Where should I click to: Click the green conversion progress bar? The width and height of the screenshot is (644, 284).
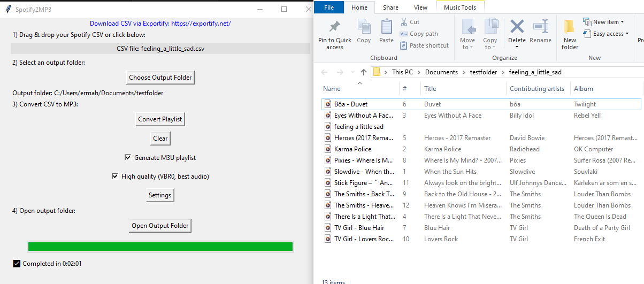(160, 247)
